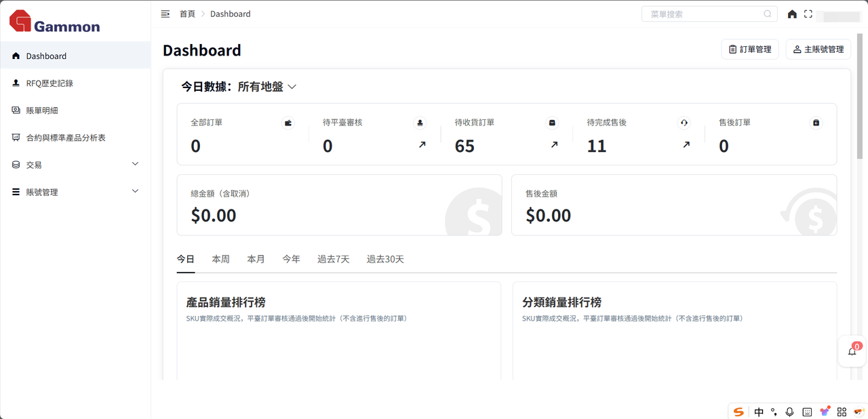
Task: Open the notification bell
Action: pos(852,351)
